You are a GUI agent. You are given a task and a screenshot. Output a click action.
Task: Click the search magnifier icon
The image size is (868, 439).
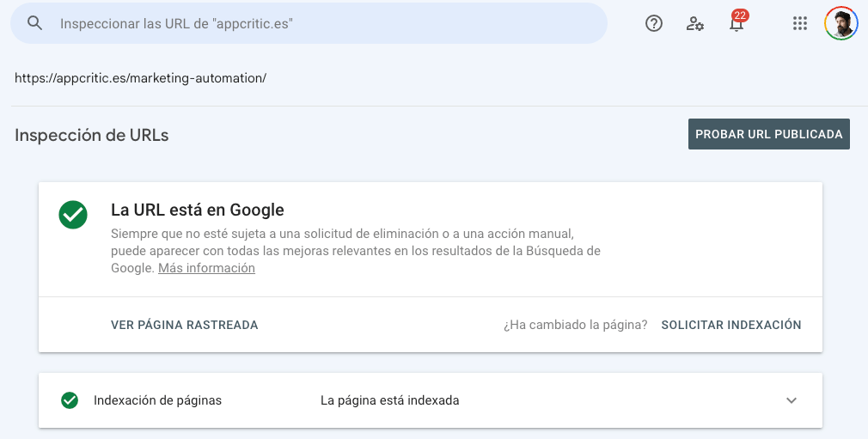pyautogui.click(x=34, y=23)
